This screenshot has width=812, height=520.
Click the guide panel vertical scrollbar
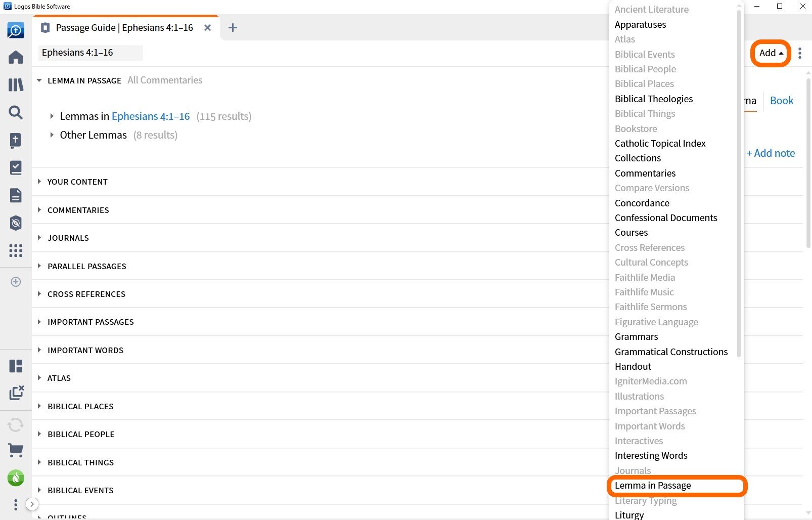pos(808,163)
